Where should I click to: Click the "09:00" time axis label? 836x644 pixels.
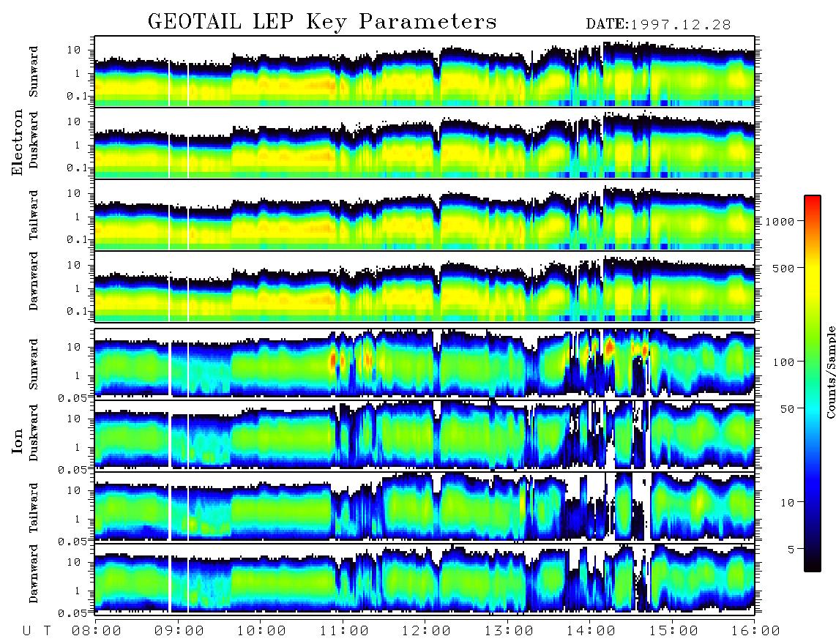(x=179, y=631)
